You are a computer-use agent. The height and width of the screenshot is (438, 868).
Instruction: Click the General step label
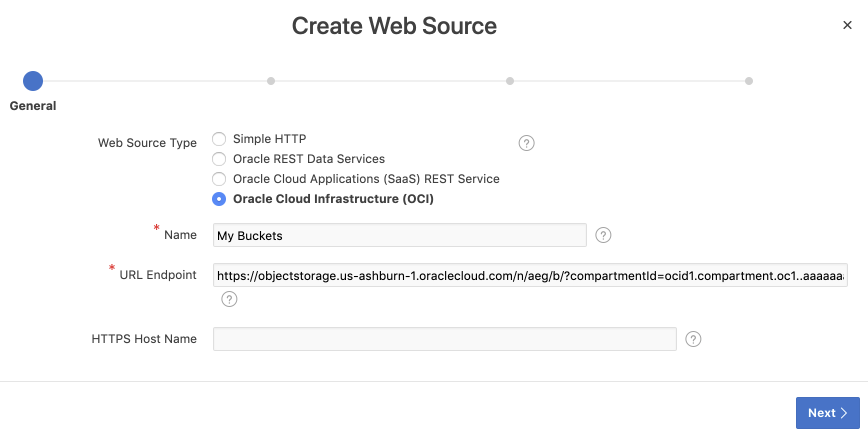[x=33, y=106]
